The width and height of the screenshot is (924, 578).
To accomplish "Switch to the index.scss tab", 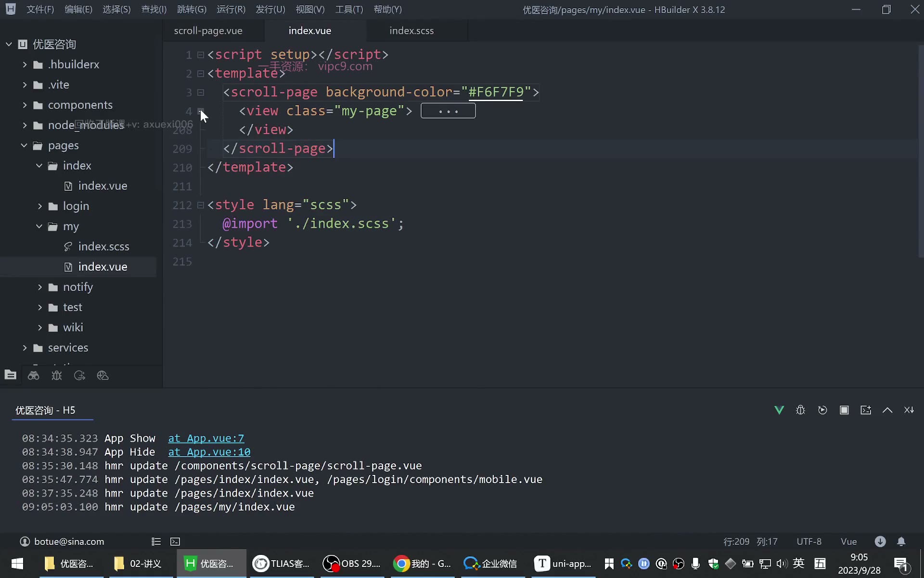I will 411,30.
